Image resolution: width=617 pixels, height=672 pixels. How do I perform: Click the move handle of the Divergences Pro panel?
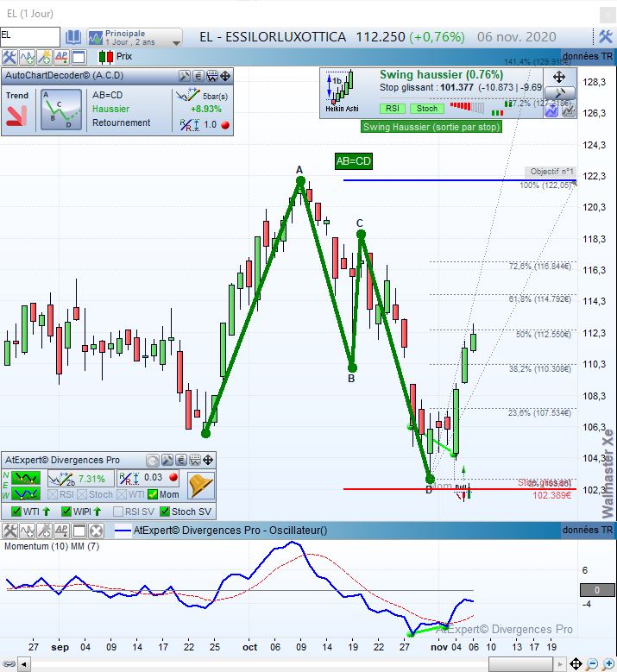[x=208, y=461]
